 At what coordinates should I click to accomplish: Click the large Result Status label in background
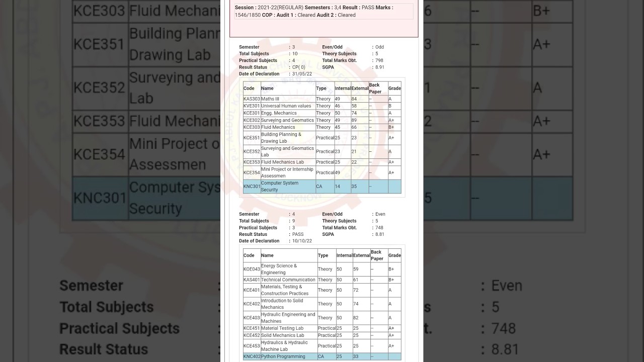104,349
